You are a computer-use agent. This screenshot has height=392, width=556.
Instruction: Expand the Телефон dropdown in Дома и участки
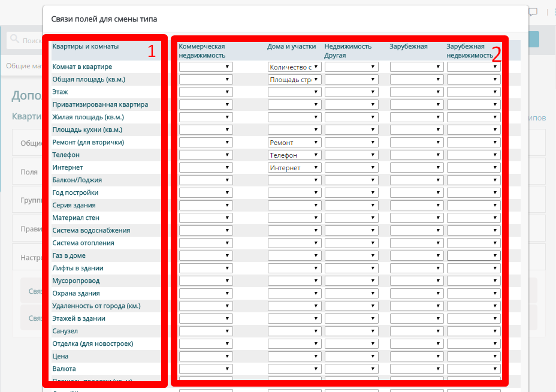tap(294, 155)
